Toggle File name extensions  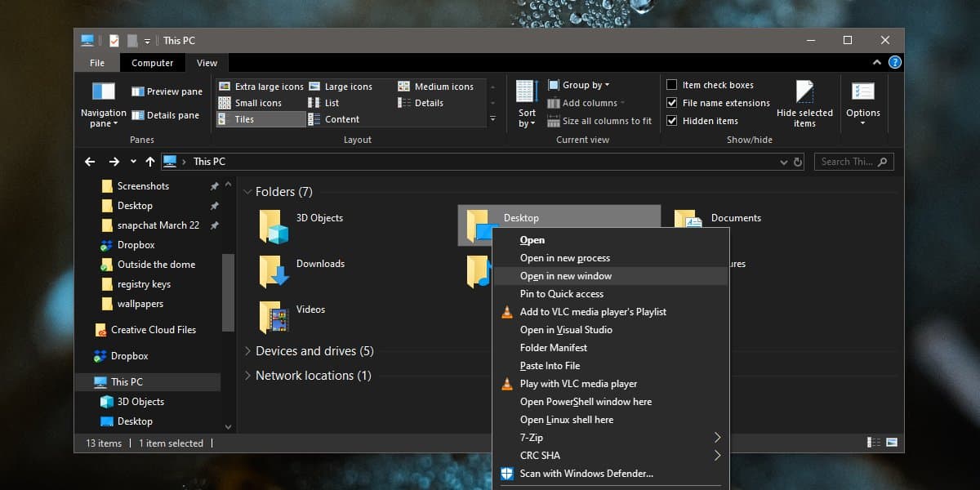click(673, 102)
